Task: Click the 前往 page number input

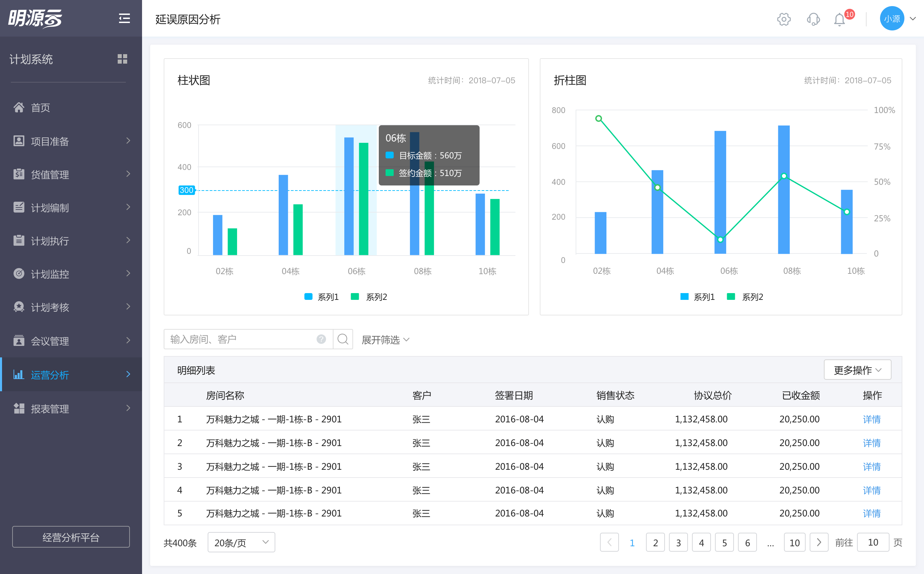Action: click(873, 543)
